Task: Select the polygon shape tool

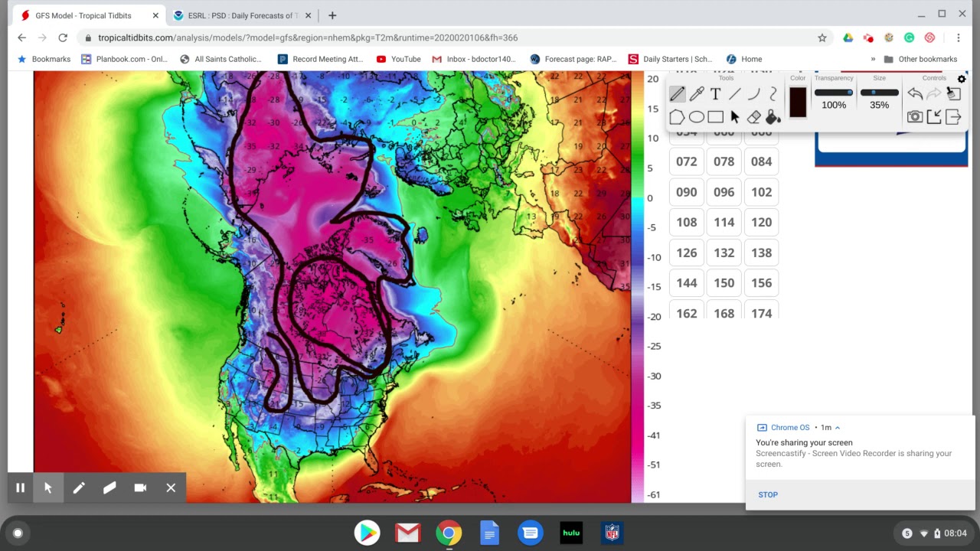Action: point(677,117)
